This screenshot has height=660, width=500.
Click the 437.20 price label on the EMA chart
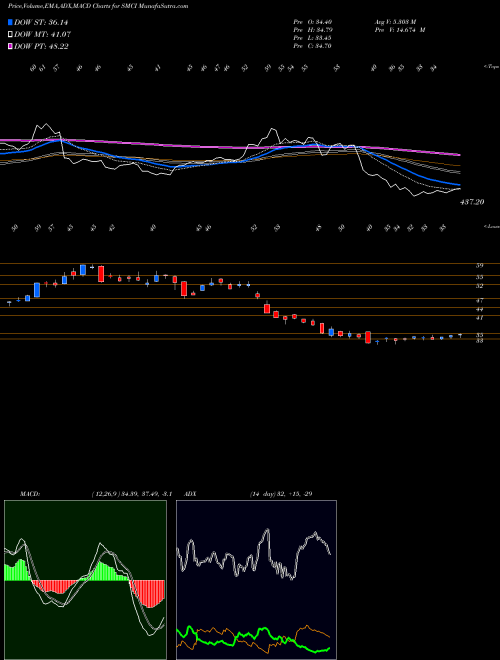[472, 202]
